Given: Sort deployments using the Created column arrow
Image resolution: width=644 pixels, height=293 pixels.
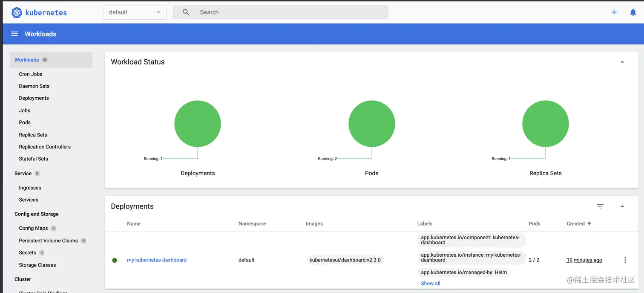Looking at the screenshot, I should coord(589,223).
